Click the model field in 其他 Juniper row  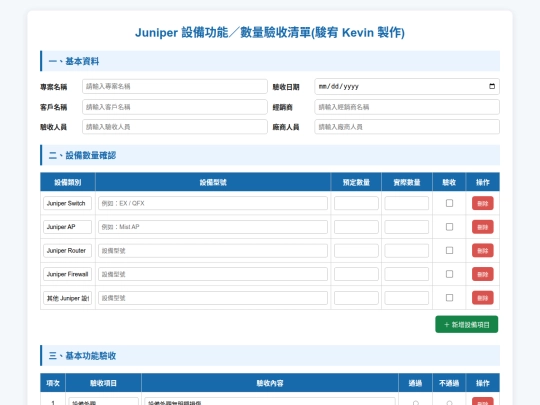[x=213, y=298]
